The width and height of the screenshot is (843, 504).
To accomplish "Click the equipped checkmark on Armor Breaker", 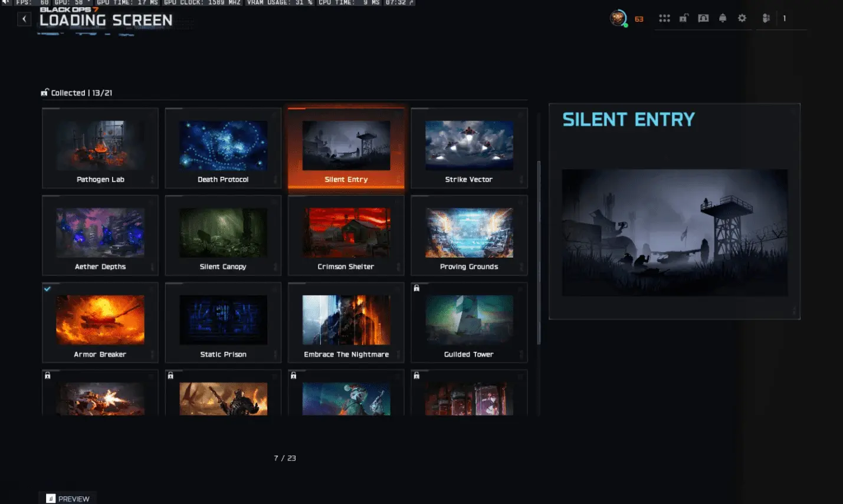I will coord(48,289).
